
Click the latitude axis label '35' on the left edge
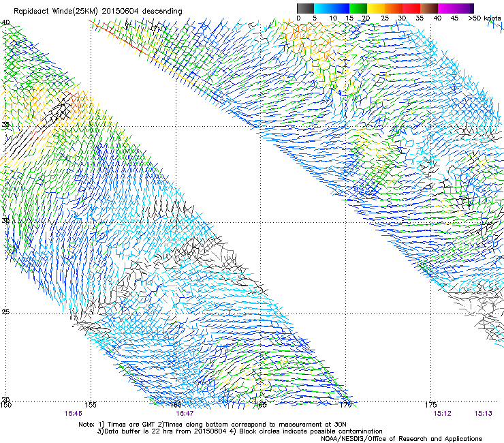[5, 125]
